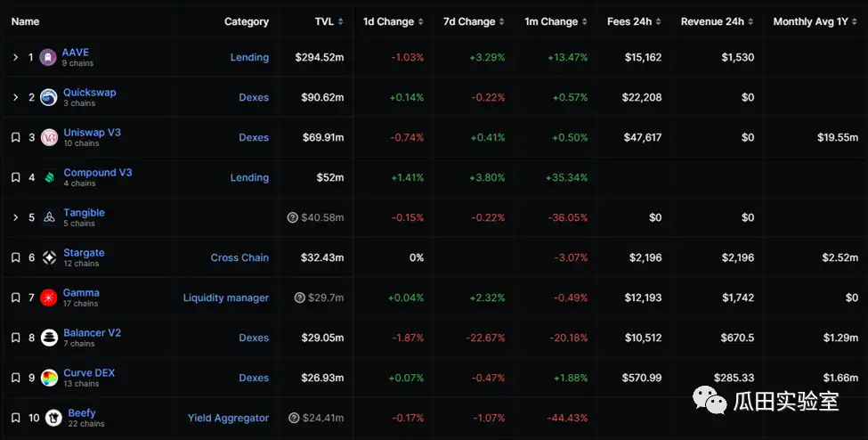Viewport: 868px width, 440px height.
Task: Open the Compound V3 protocol link
Action: pos(97,172)
